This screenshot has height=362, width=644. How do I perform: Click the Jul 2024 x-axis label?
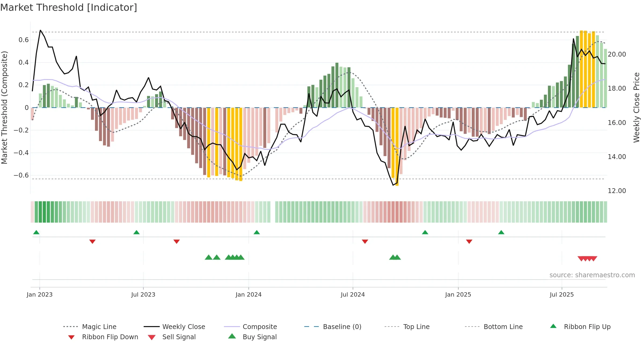353,294
